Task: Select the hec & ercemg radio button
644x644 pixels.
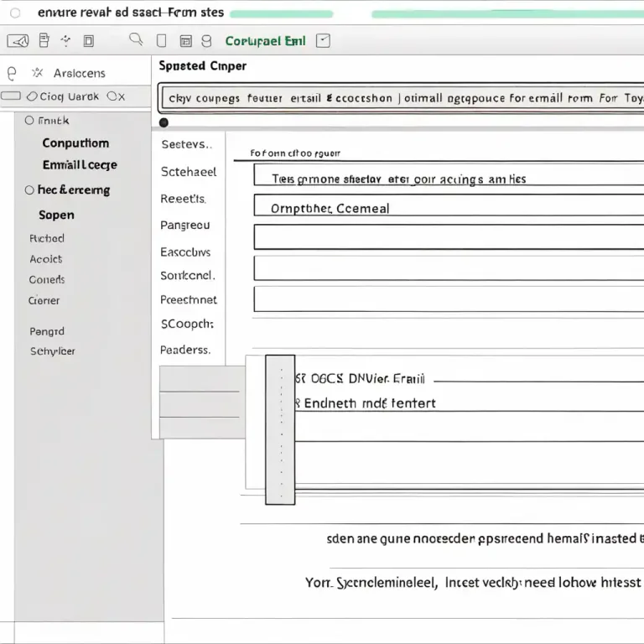Action: 29,190
